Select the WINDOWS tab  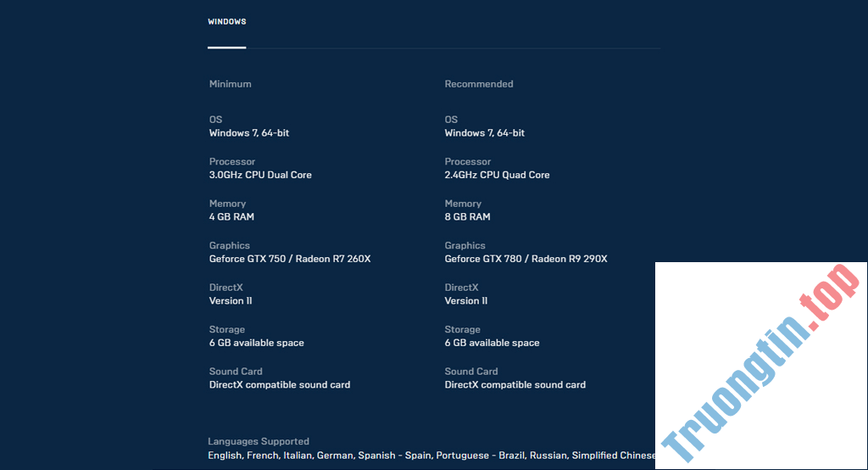(x=226, y=22)
